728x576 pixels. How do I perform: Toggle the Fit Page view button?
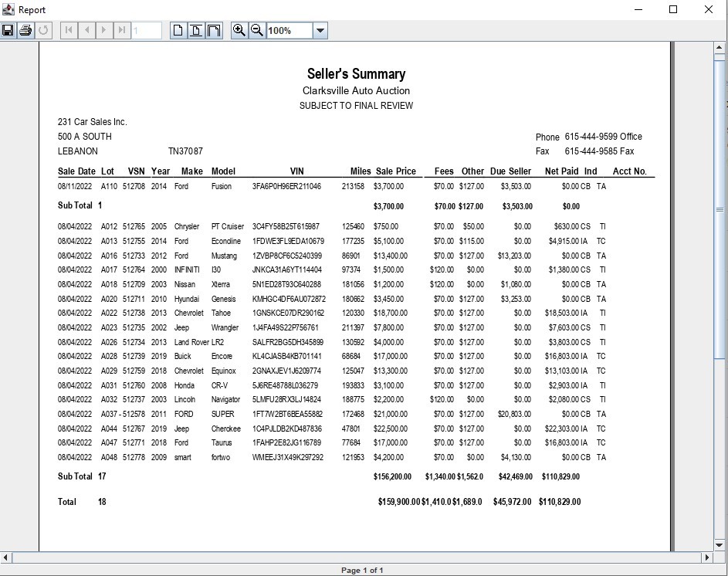[x=196, y=30]
